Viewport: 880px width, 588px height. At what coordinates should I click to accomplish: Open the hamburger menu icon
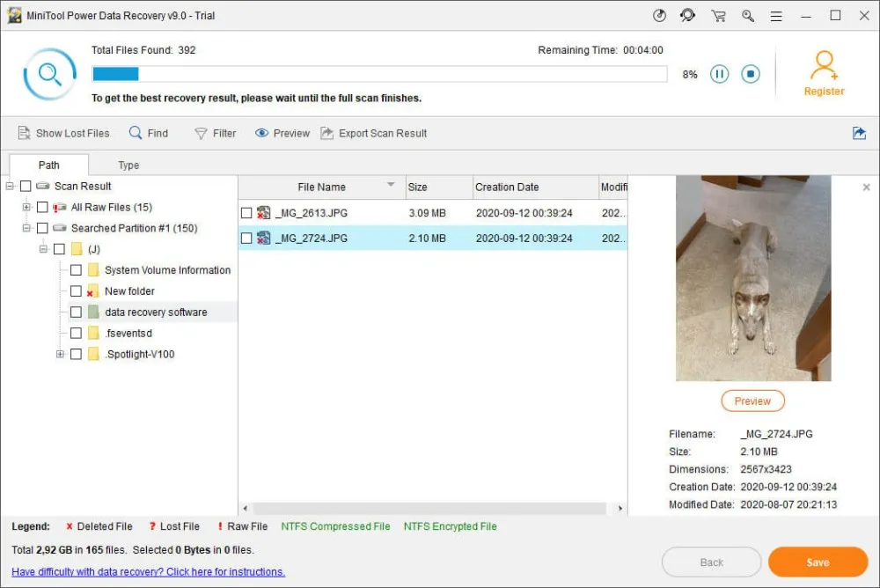(x=776, y=16)
